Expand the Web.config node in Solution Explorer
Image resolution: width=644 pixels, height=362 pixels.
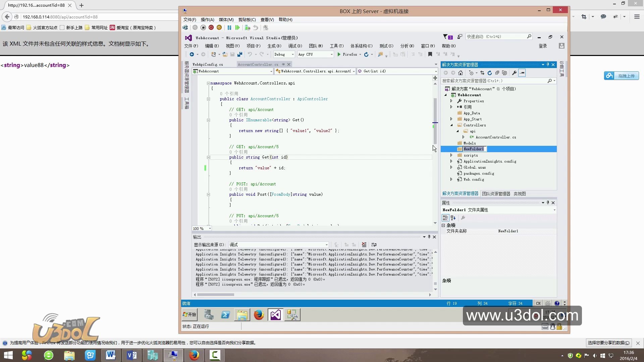tap(451, 179)
